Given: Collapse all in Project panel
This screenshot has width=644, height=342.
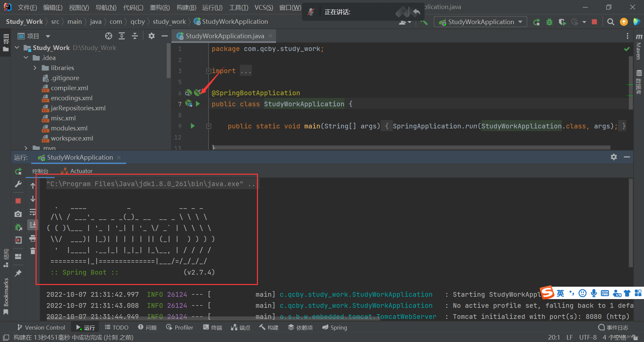Looking at the screenshot, I should (135, 36).
